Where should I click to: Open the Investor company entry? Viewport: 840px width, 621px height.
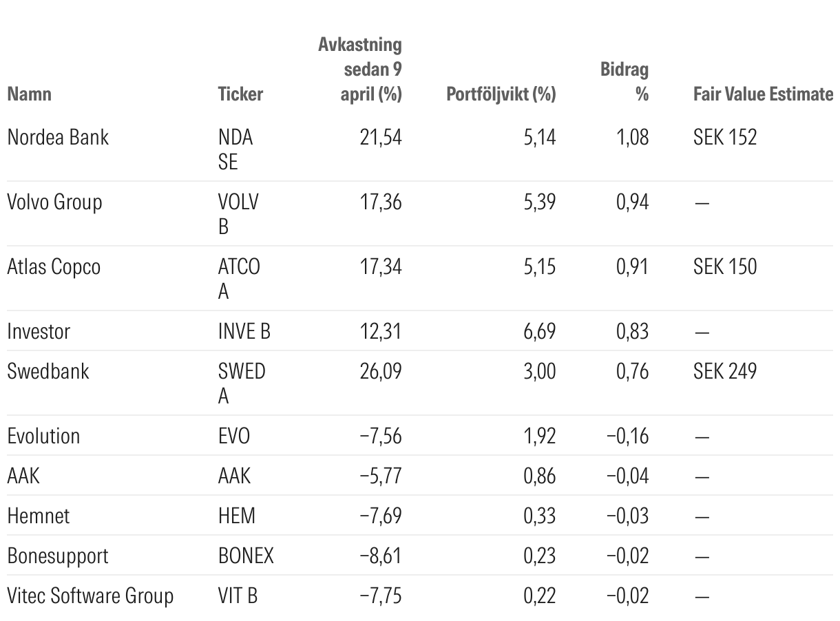[39, 331]
